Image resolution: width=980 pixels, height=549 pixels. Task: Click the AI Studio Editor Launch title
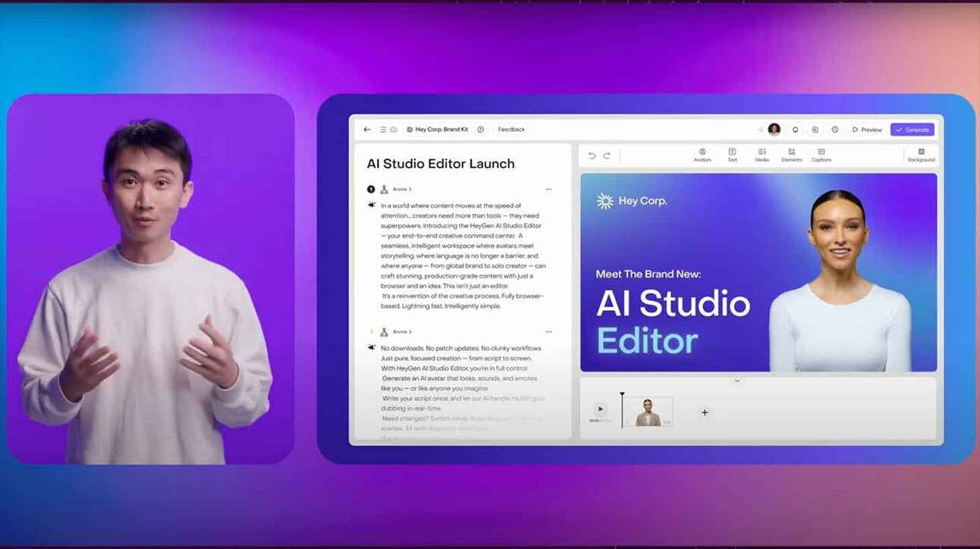(x=441, y=164)
